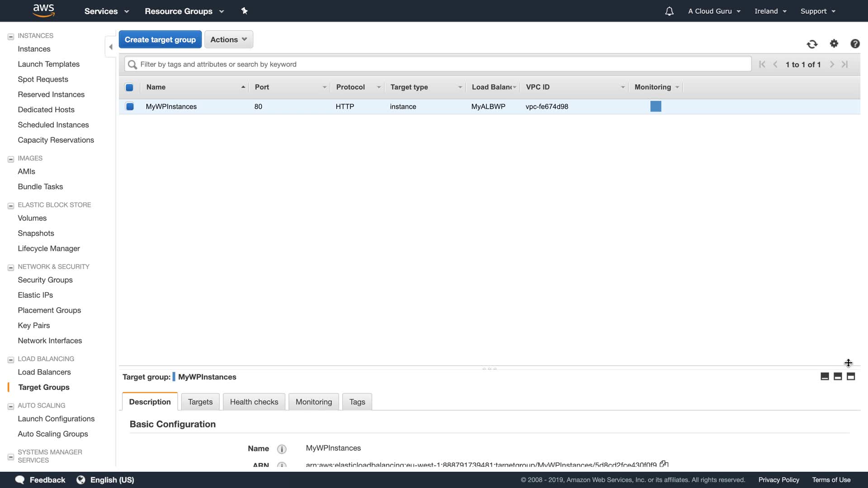Screen dimensions: 868x488
Task: Collapse the left navigation sidebar arrow
Action: pos(111,47)
